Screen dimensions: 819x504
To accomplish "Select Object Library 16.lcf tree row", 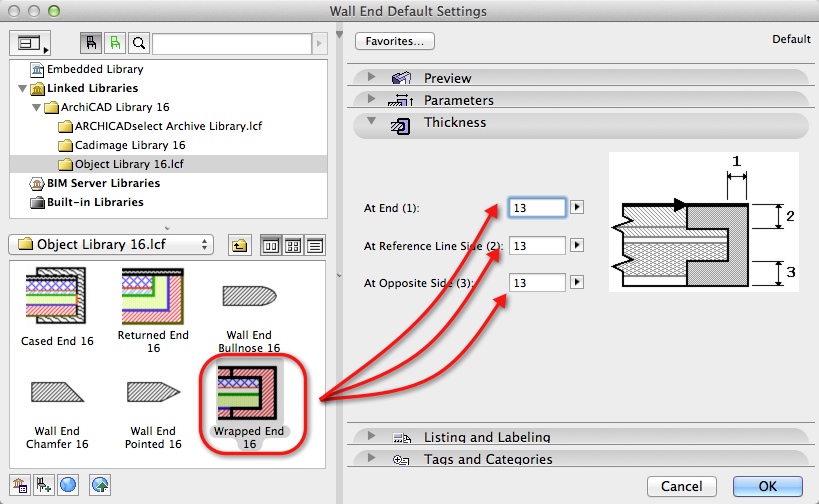I will click(168, 164).
